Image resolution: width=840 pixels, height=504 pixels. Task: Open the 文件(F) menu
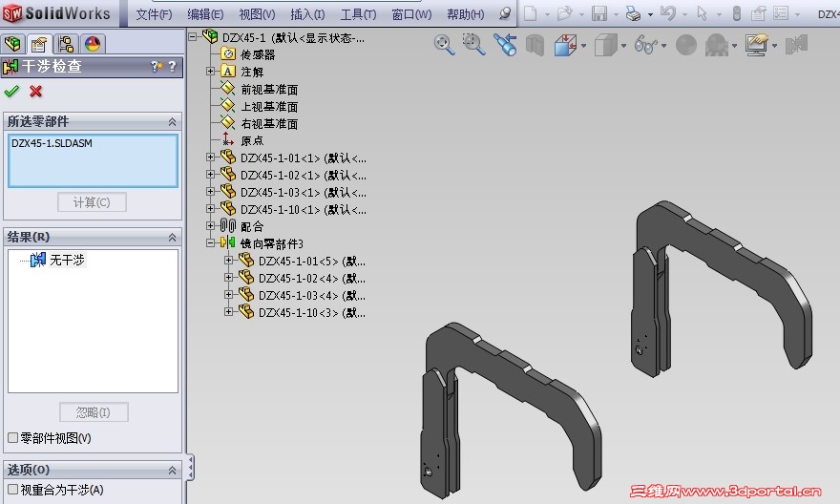tap(155, 14)
